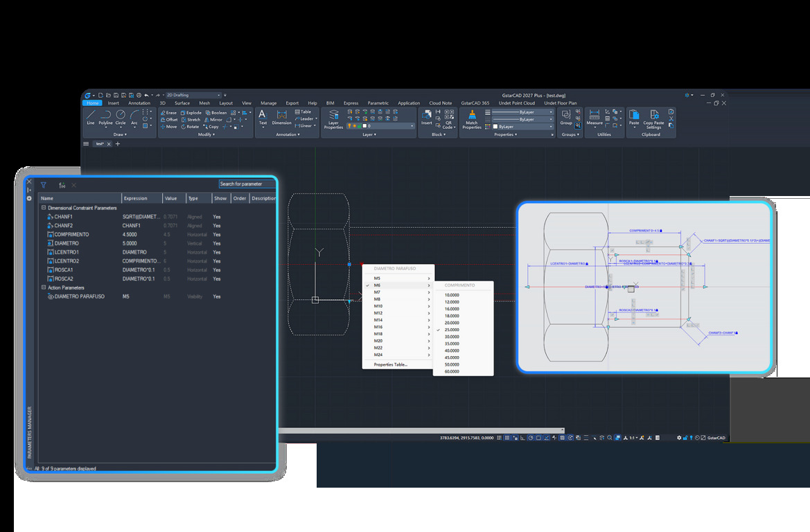Toggle the lock UI status icon
The width and height of the screenshot is (810, 532).
(685, 438)
